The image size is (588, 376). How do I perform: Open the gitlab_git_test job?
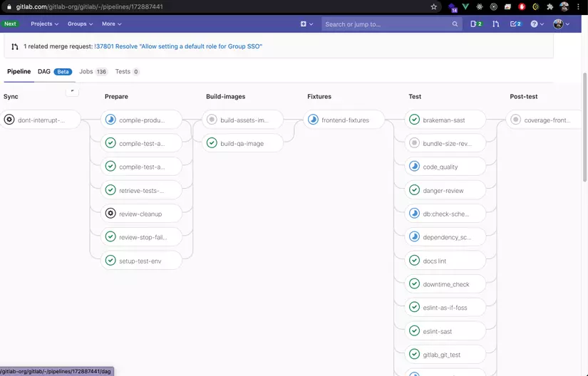point(445,354)
